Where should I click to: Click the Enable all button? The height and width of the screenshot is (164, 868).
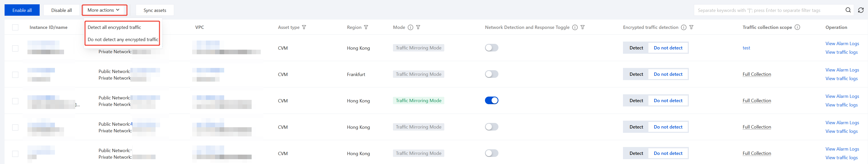coord(22,10)
